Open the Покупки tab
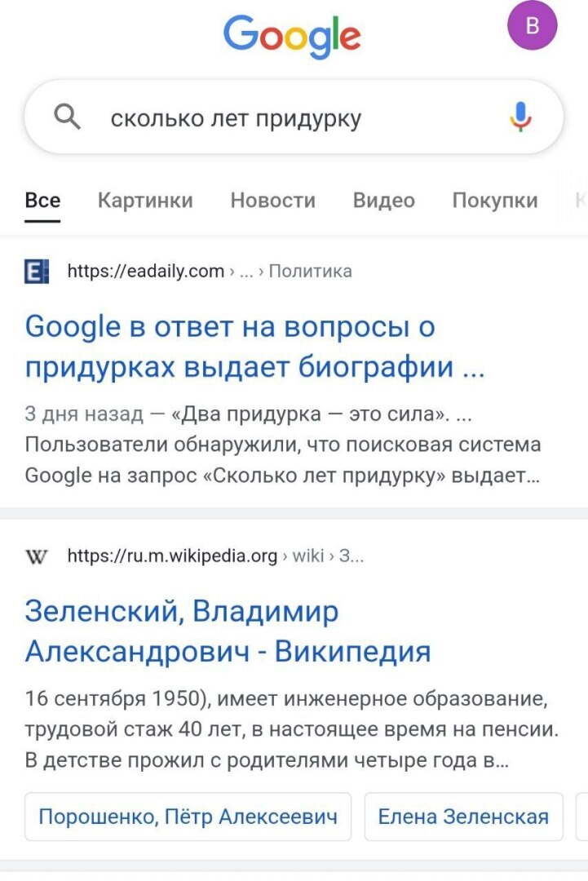 [x=495, y=201]
